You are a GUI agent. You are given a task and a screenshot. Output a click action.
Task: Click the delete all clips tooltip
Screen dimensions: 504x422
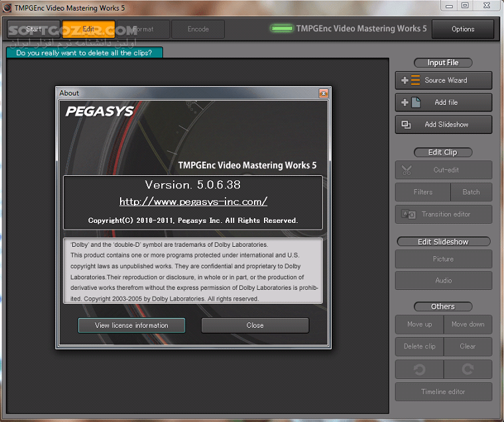click(84, 53)
